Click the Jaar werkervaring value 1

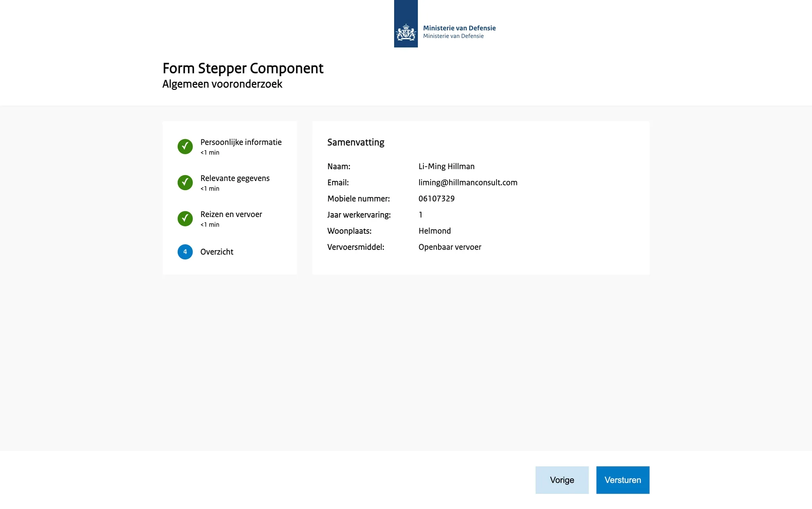tap(421, 215)
